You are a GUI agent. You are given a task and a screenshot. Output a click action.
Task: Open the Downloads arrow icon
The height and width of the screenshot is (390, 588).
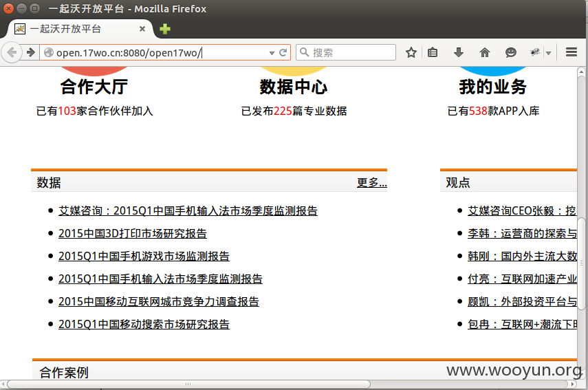pos(458,52)
